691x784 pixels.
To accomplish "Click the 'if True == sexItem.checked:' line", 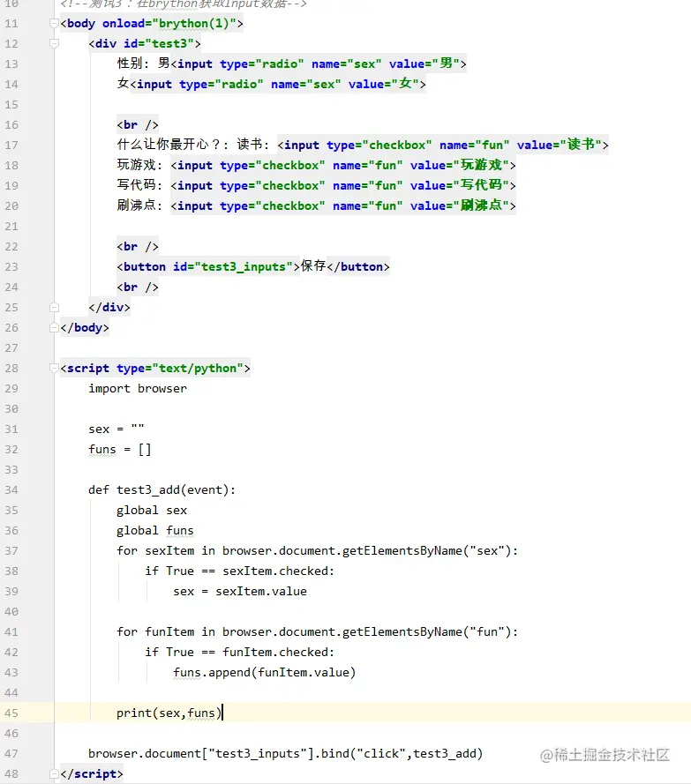I will pos(240,571).
